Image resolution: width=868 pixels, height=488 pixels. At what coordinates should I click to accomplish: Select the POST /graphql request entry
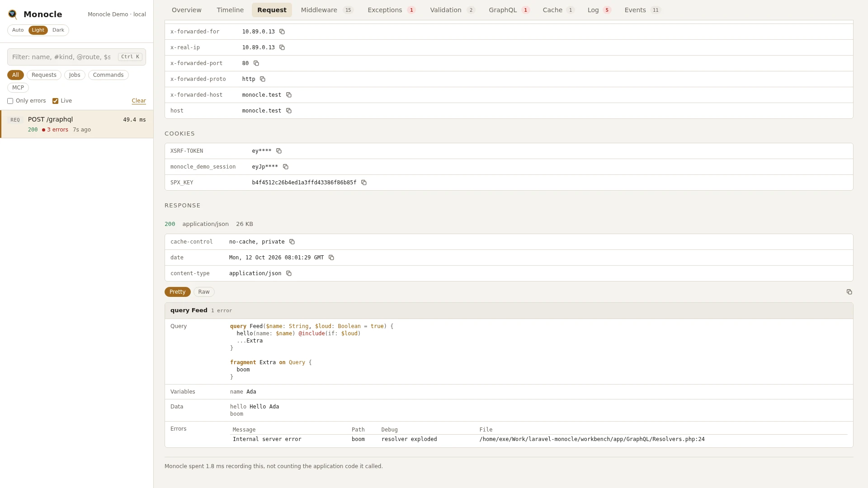click(77, 124)
